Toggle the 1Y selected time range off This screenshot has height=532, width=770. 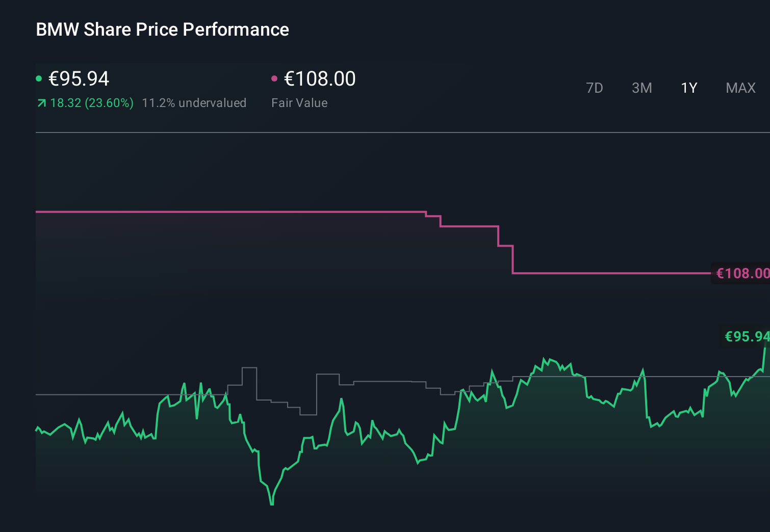688,88
